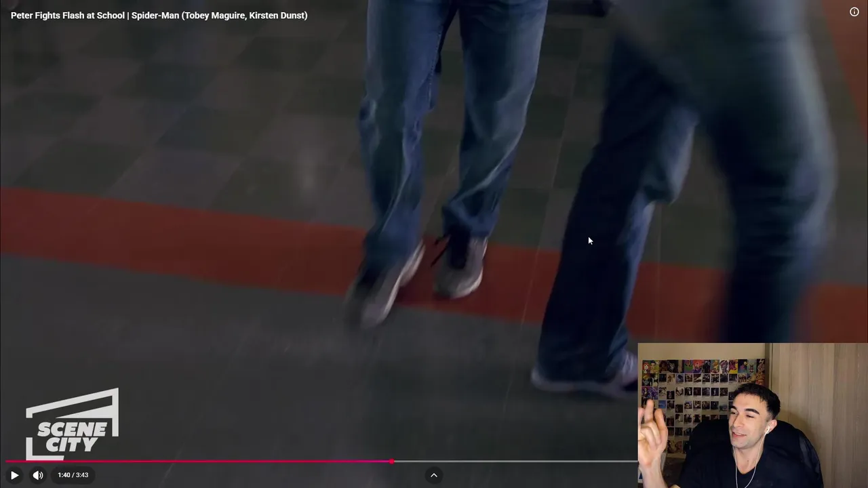Click the play button
Screen dimensions: 868x488
coord(14,475)
